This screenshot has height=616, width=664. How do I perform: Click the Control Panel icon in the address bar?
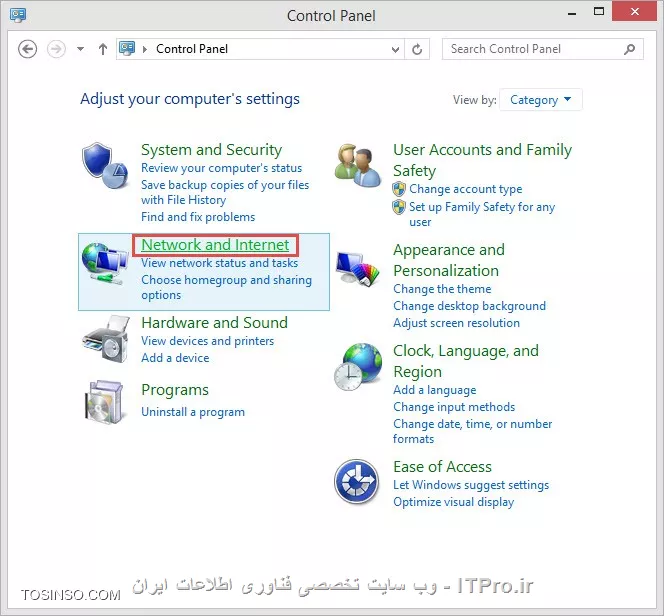[x=127, y=49]
